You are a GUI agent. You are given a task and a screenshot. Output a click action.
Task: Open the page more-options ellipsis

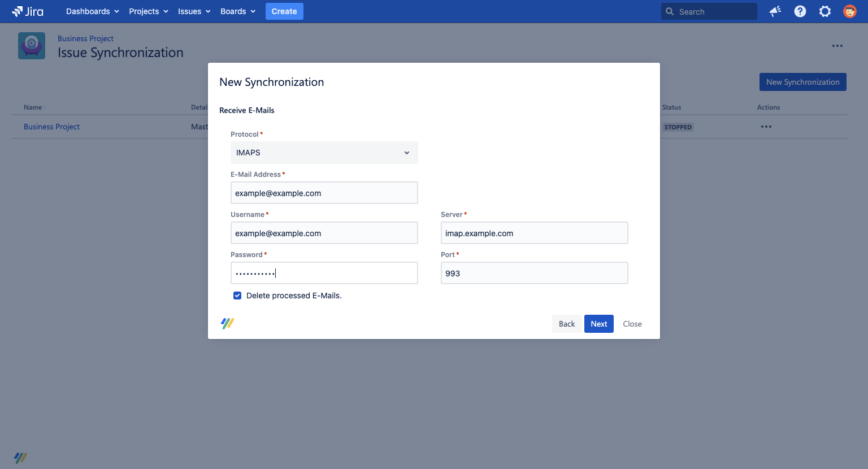[837, 45]
